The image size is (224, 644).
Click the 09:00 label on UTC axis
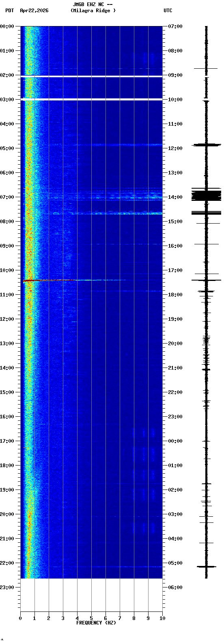(175, 75)
